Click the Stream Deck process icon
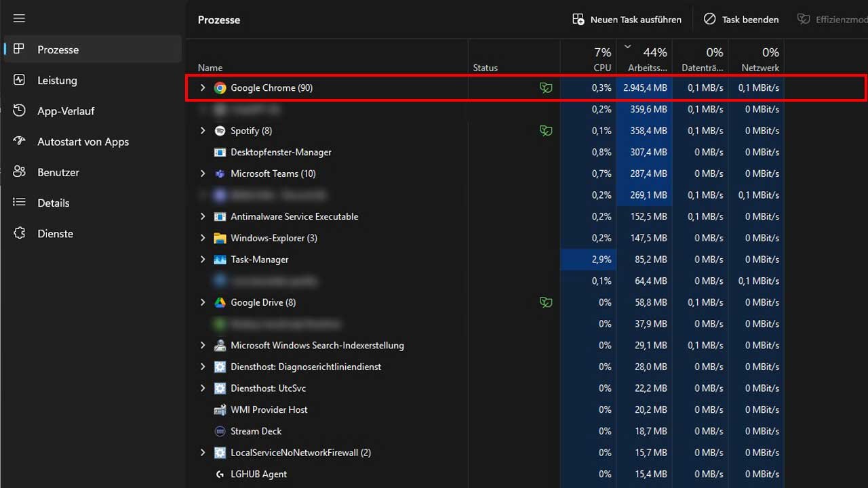 tap(220, 431)
